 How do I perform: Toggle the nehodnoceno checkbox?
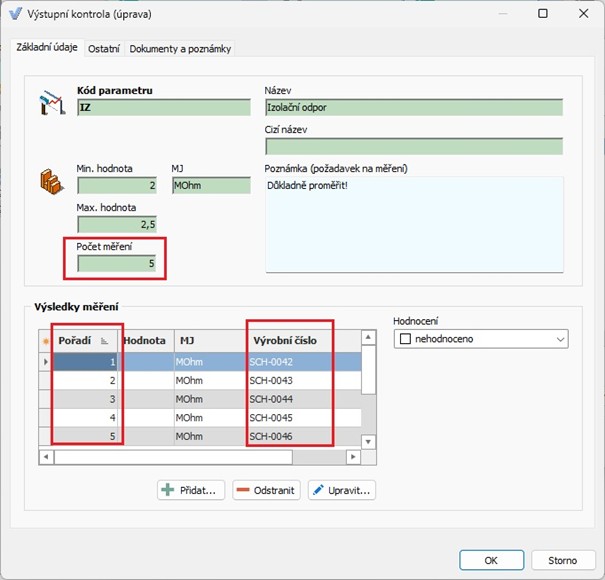click(x=405, y=339)
